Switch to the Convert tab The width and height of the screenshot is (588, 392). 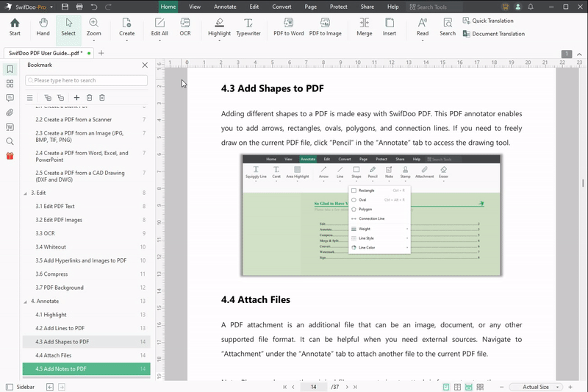pos(282,7)
